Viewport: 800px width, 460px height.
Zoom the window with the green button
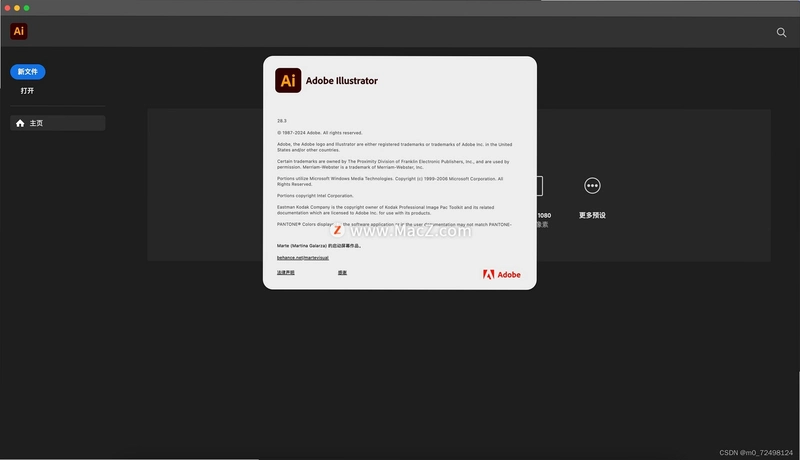pos(27,8)
